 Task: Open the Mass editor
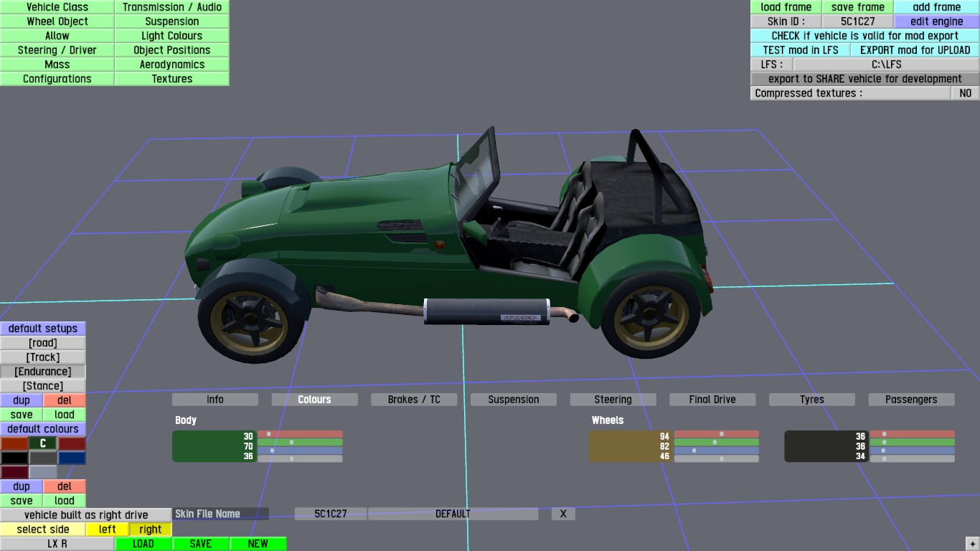pyautogui.click(x=57, y=65)
